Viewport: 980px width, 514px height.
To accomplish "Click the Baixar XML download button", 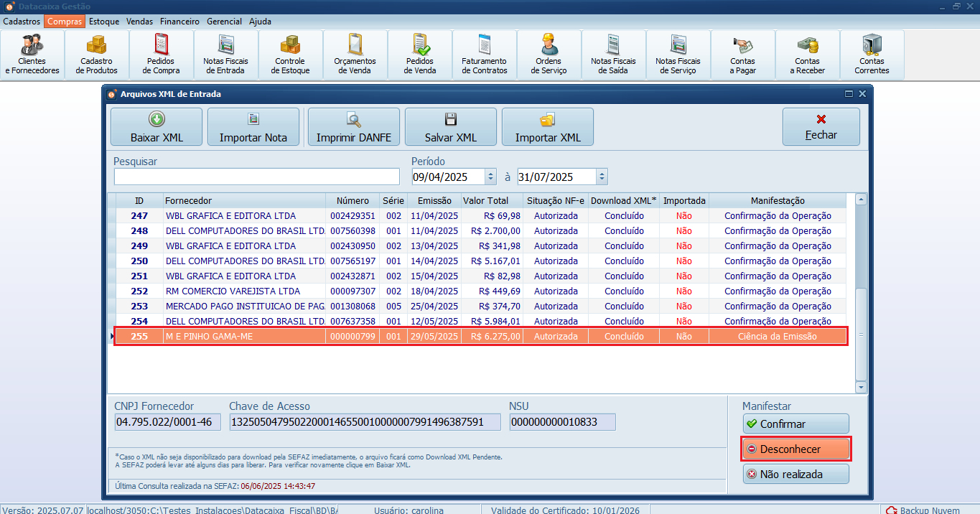I will coord(157,127).
